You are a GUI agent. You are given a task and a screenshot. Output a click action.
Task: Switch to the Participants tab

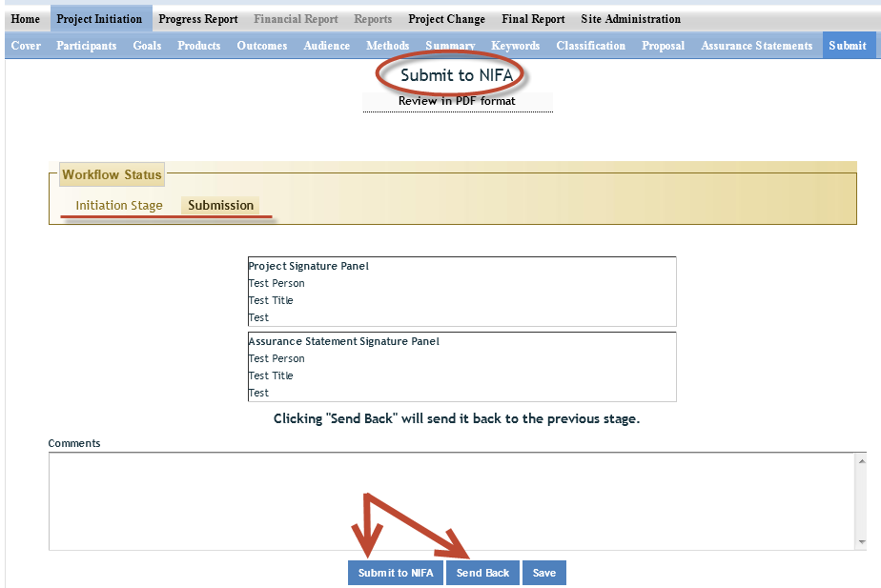pos(86,46)
